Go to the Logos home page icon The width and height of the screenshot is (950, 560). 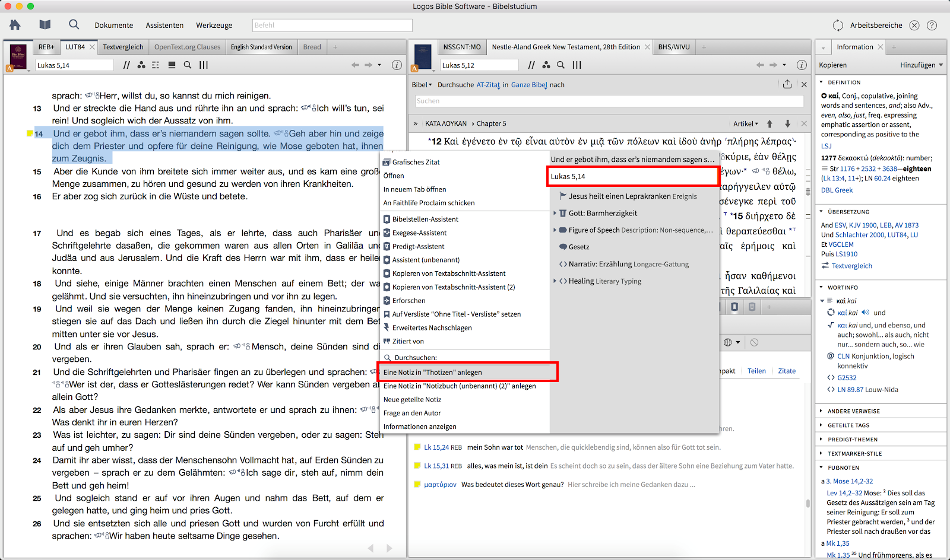[x=15, y=25]
